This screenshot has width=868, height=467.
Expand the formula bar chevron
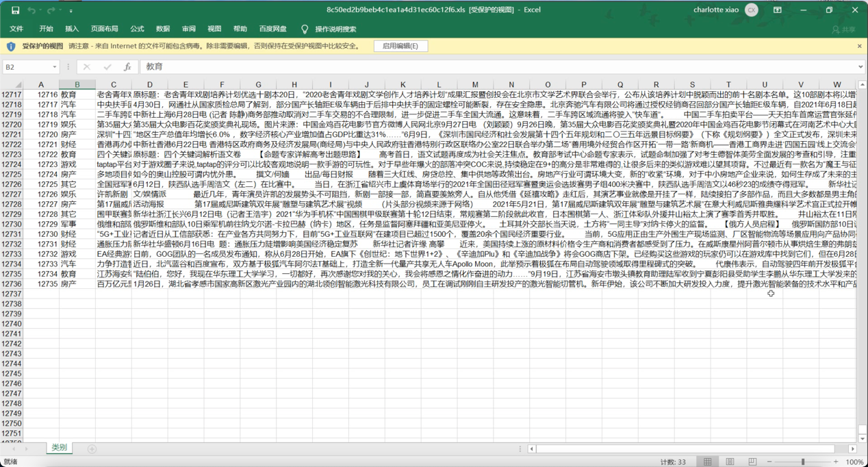(x=860, y=66)
